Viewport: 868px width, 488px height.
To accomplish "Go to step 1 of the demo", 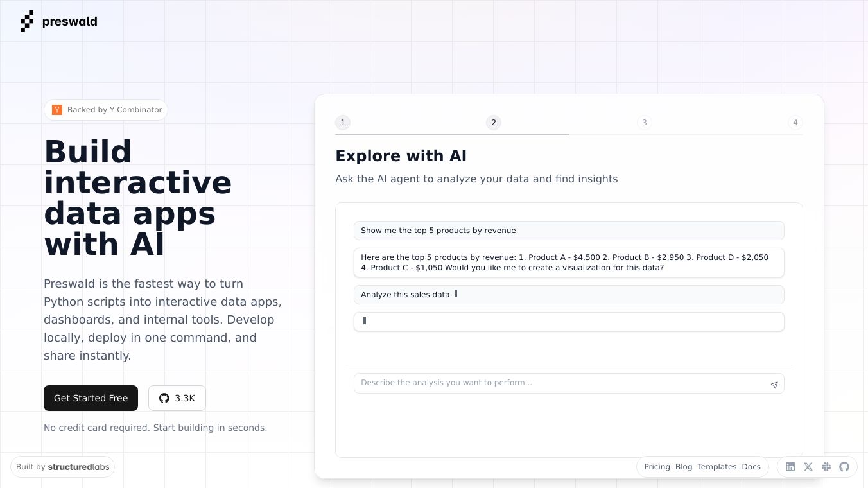I will point(343,123).
